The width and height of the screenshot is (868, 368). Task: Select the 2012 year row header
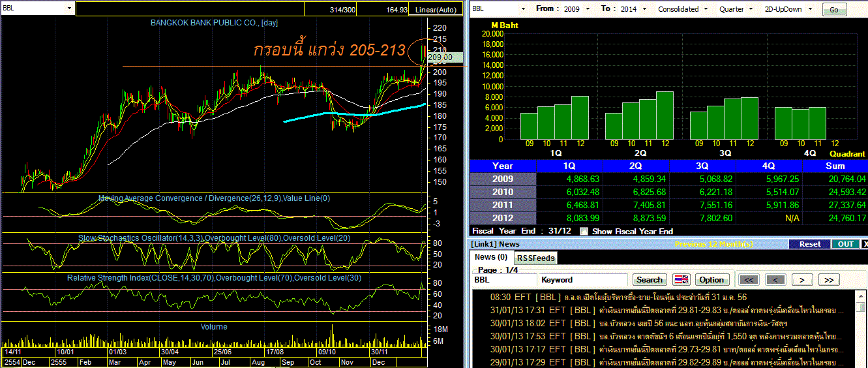503,218
